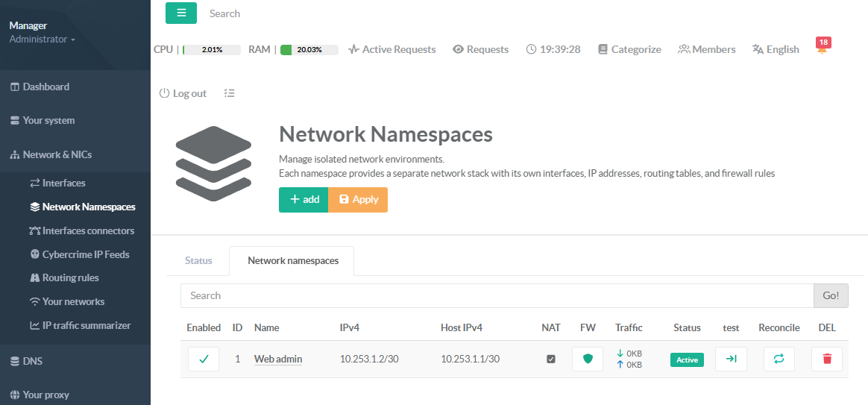Open Active Requests in the top bar
Image resolution: width=868 pixels, height=405 pixels.
pyautogui.click(x=391, y=49)
